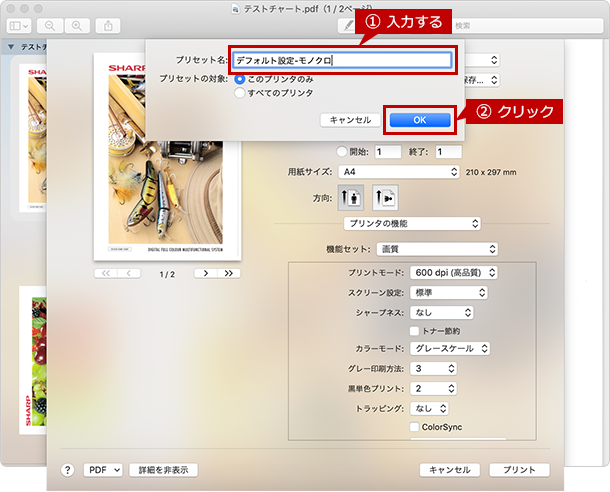Go to the next preview page
Image resolution: width=610 pixels, height=492 pixels.
[205, 273]
